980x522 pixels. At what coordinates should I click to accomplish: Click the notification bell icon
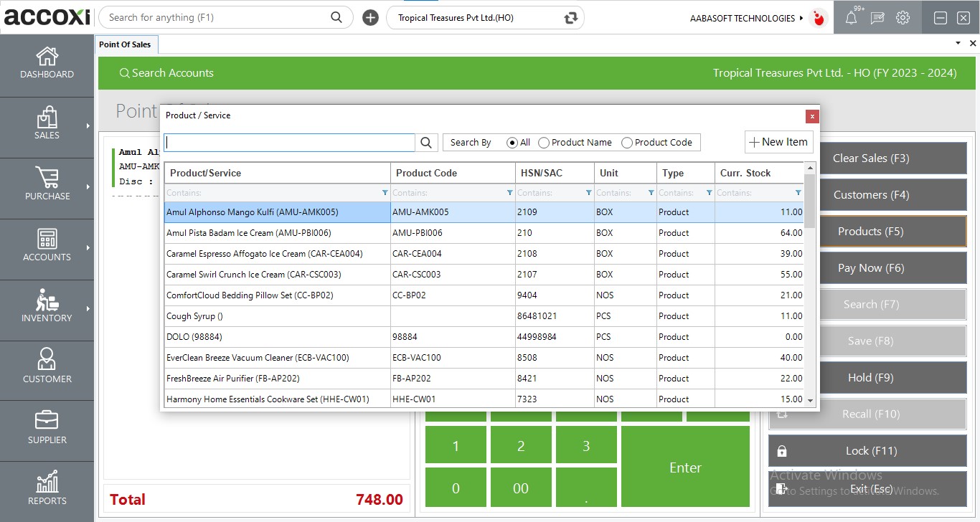coord(850,17)
